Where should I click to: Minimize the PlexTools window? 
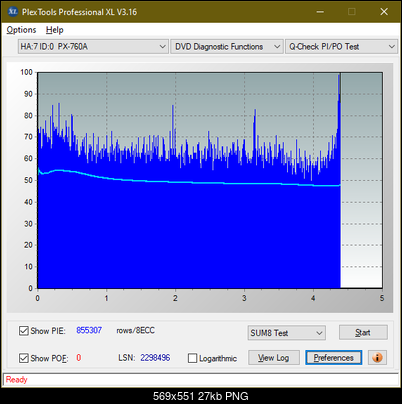[320, 12]
